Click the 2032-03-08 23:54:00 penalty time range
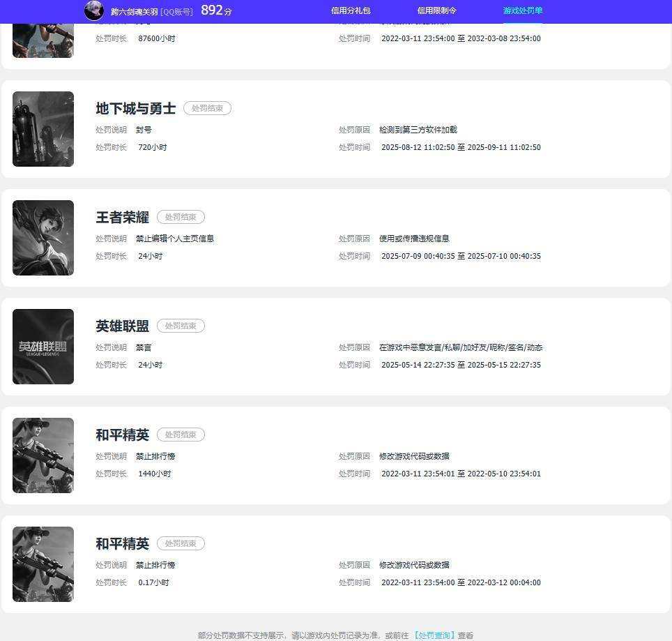Viewport: 672px width, 641px height. click(x=461, y=38)
